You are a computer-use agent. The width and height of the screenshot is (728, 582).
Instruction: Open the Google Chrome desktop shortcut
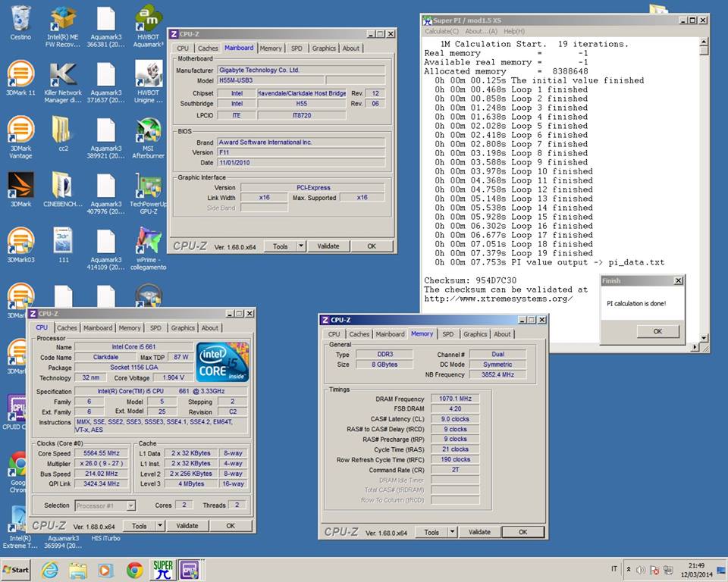[18, 471]
